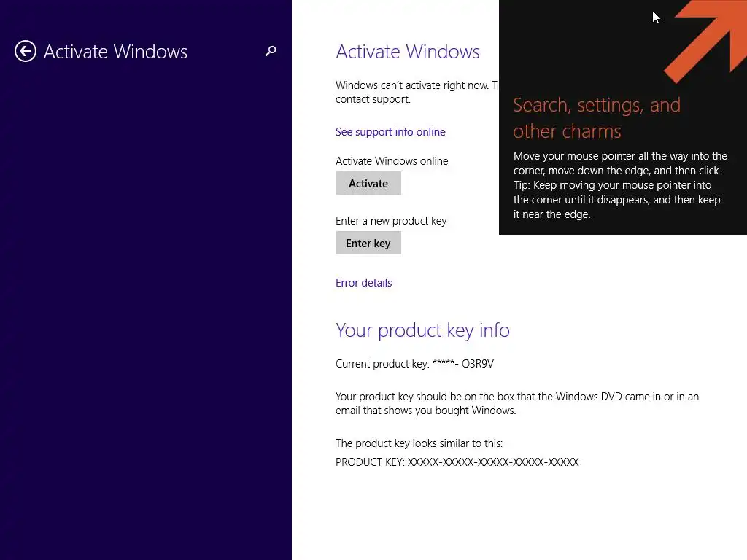Click the left panel 'Activate Windows' title

pos(115,52)
